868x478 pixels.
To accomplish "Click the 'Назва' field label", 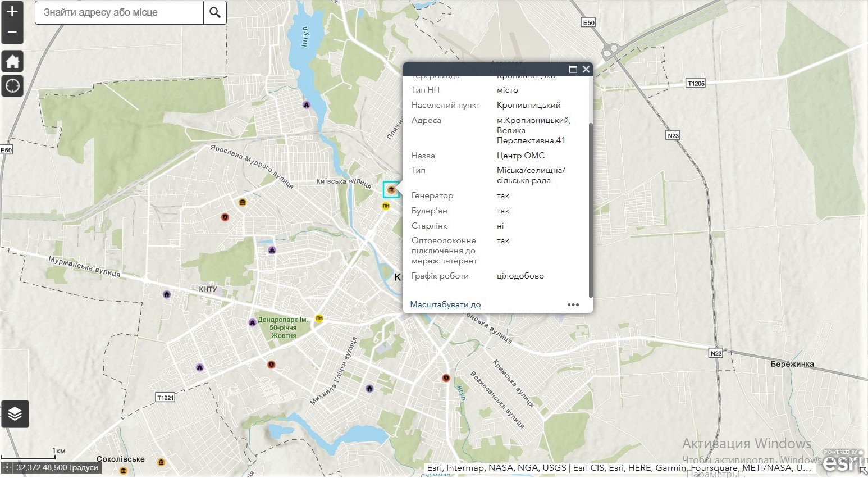I will (423, 156).
